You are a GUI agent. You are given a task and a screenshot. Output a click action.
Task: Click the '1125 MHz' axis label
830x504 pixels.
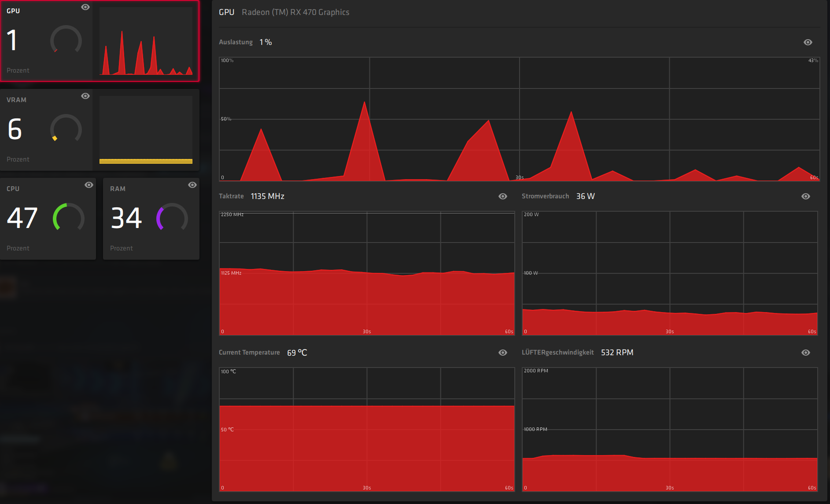(231, 273)
